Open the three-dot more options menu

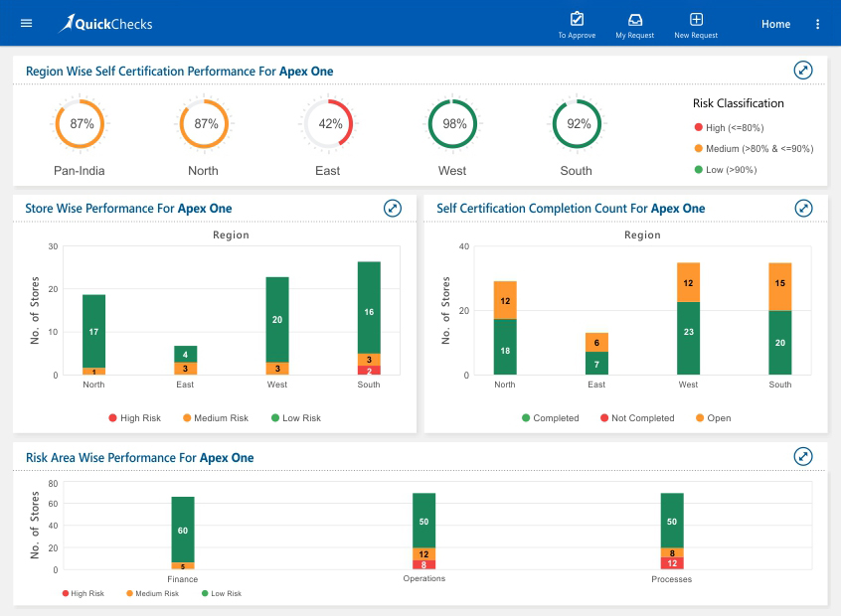pyautogui.click(x=817, y=24)
